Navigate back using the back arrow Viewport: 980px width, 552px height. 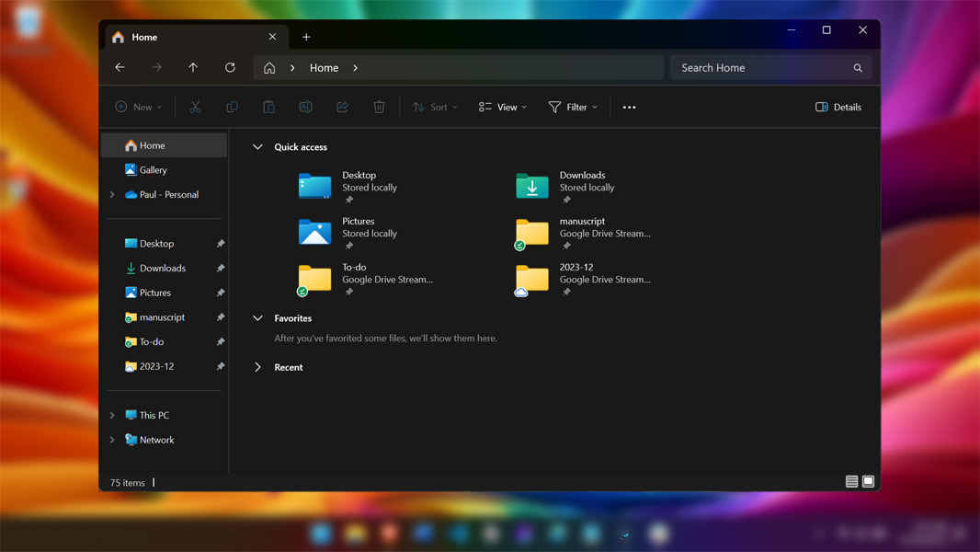tap(120, 67)
